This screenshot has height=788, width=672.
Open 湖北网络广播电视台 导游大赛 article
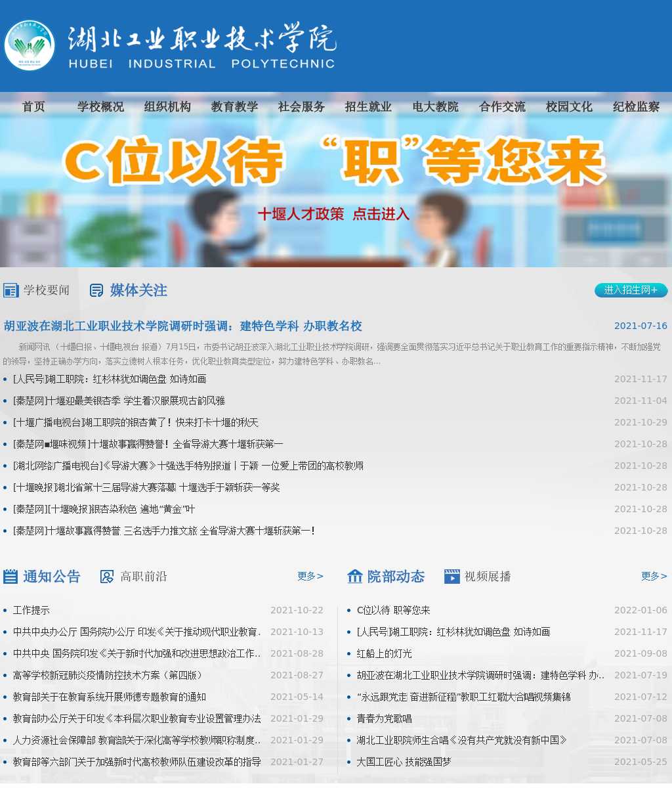point(188,466)
